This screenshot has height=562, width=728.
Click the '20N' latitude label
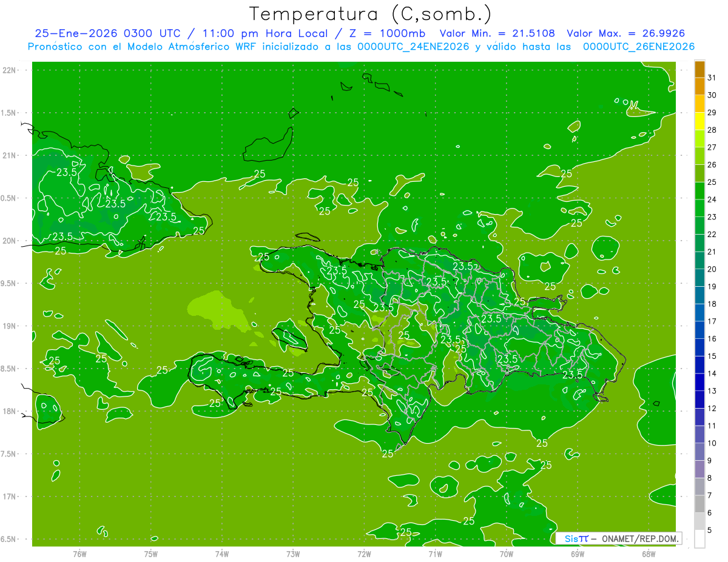(9, 241)
